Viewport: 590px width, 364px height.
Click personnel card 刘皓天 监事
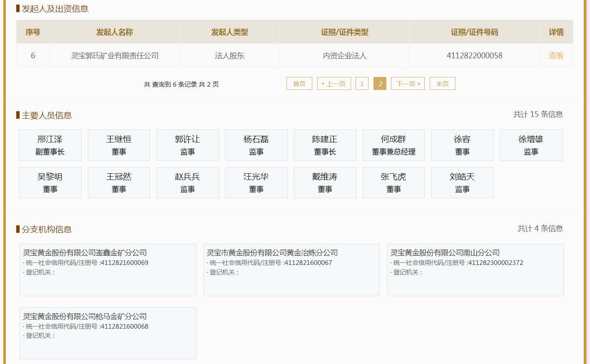(x=462, y=182)
